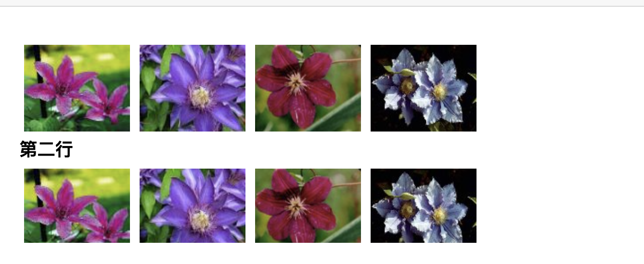Click the green leaf in top-row purple flower image
Screen dimensions: 644x264
pyautogui.click(x=149, y=79)
